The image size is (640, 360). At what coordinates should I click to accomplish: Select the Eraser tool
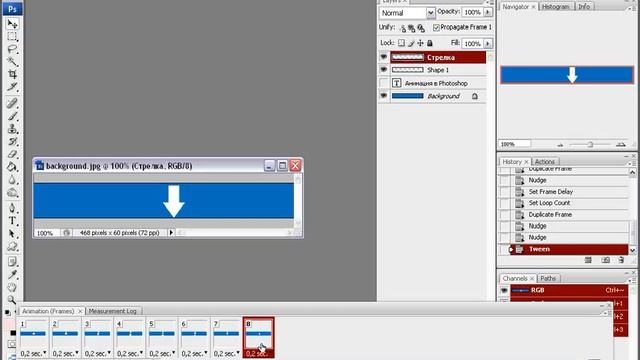click(12, 154)
